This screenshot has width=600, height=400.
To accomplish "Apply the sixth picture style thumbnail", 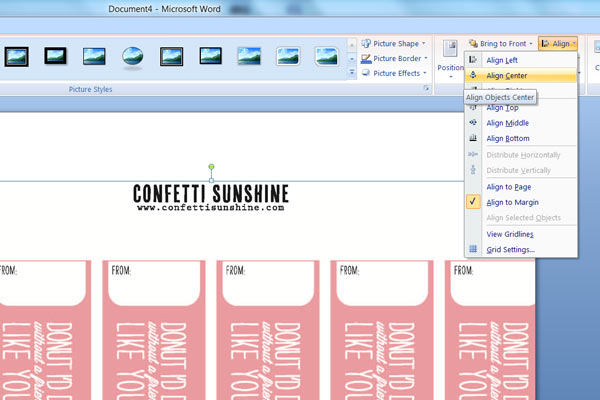I will pos(210,56).
